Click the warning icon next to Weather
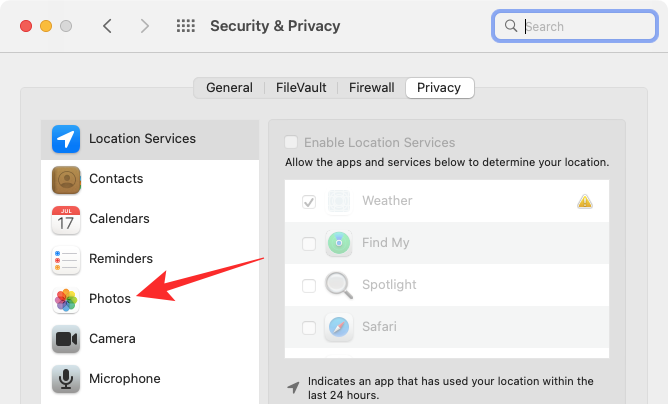The width and height of the screenshot is (668, 404). point(585,201)
